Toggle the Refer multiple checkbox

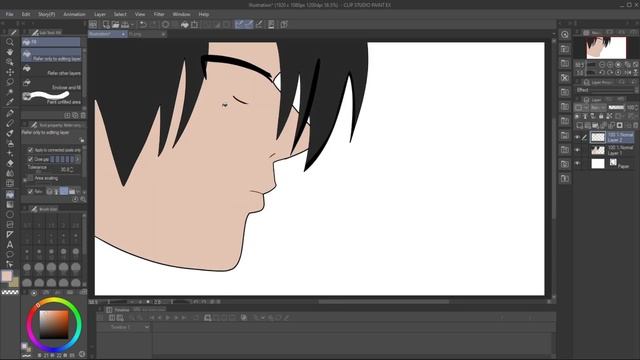[x=31, y=191]
